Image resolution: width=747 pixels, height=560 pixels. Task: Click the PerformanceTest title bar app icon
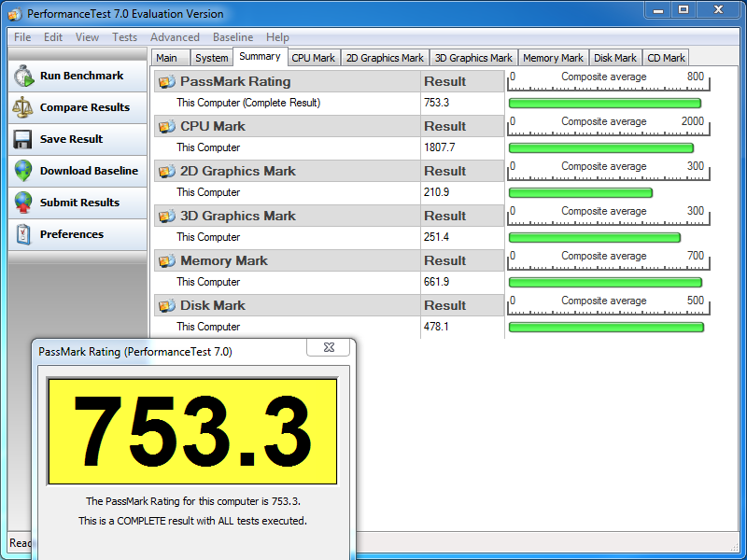pyautogui.click(x=15, y=14)
